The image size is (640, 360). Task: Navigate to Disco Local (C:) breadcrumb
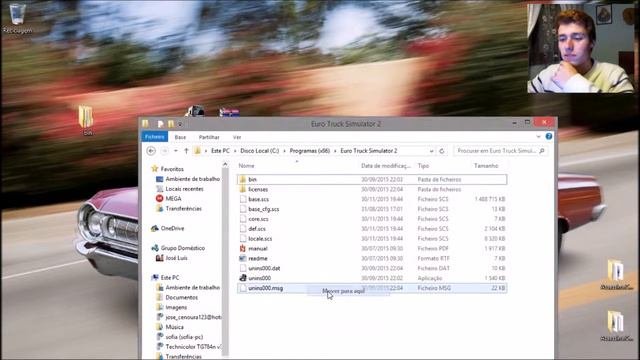(x=260, y=151)
